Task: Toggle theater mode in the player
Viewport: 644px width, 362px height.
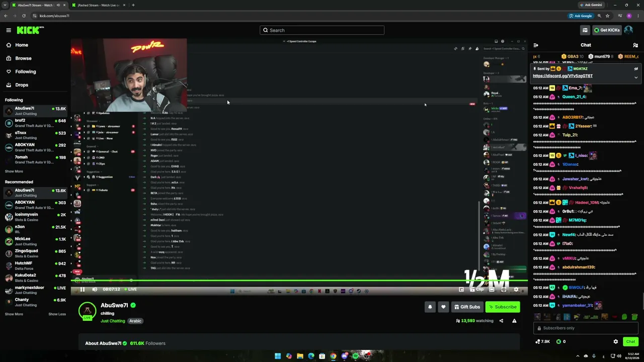Action: pyautogui.click(x=492, y=289)
